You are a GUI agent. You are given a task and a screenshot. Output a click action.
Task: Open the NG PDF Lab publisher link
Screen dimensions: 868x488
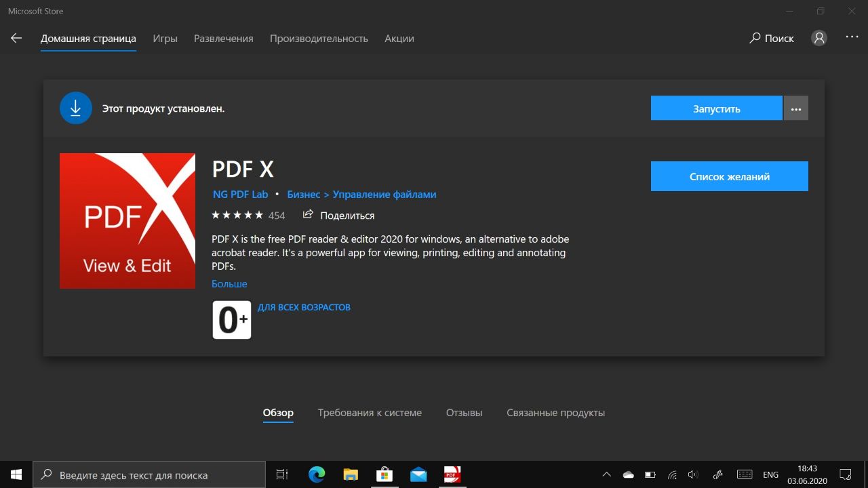pyautogui.click(x=241, y=195)
